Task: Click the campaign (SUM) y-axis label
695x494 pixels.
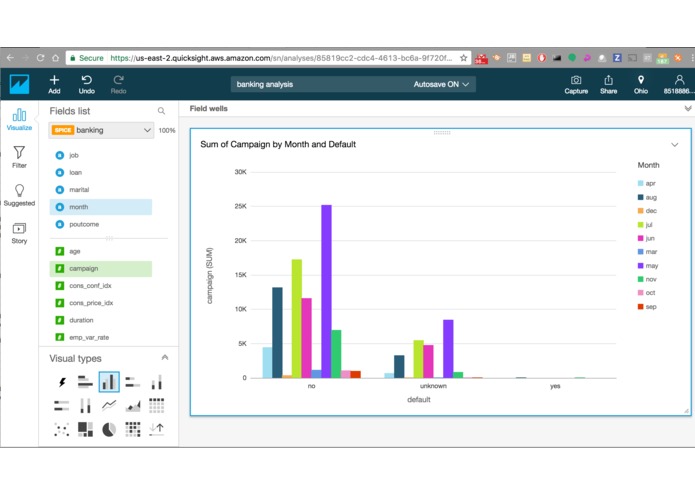Action: coord(210,276)
